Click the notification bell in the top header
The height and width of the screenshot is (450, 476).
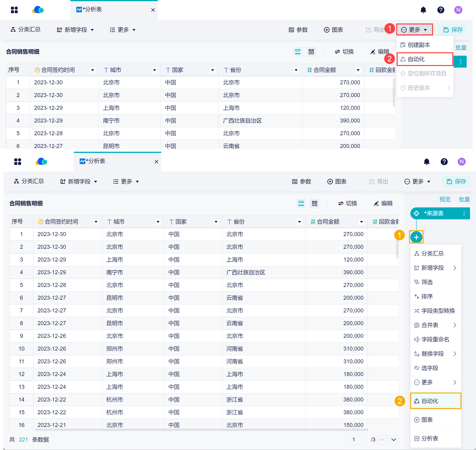423,10
